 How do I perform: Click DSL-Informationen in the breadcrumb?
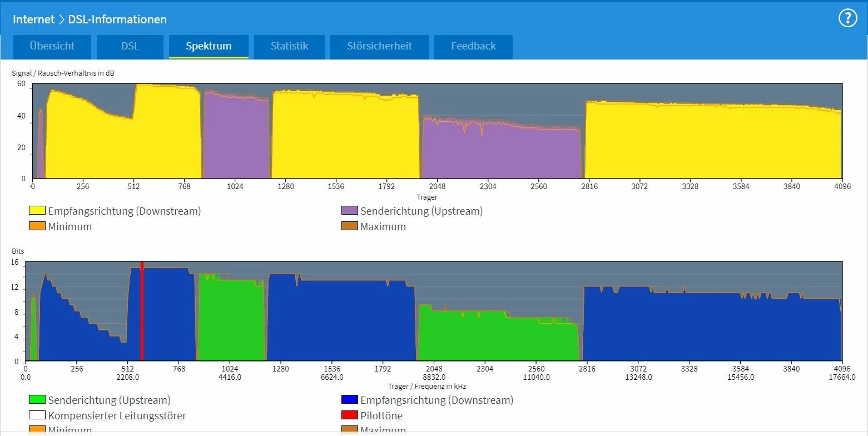(117, 19)
